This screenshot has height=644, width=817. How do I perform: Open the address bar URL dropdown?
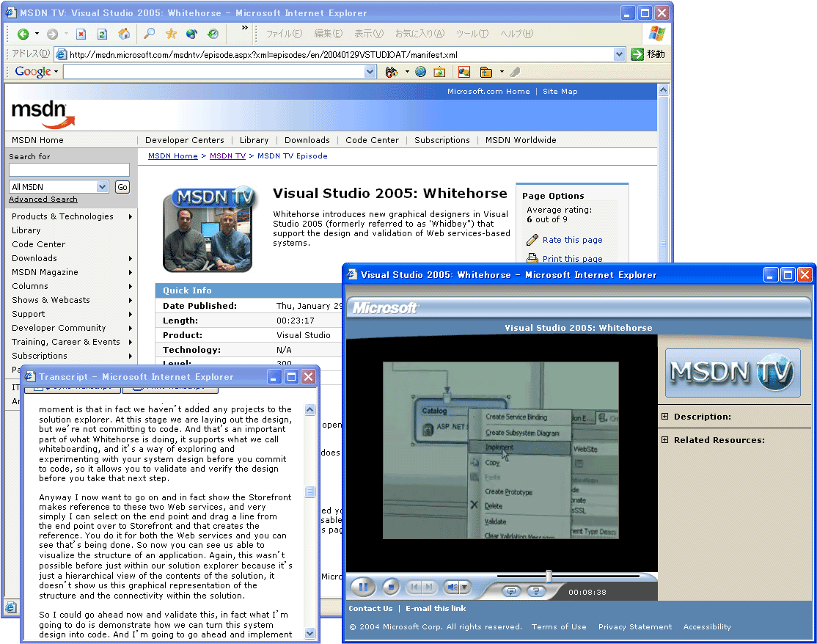pyautogui.click(x=619, y=54)
